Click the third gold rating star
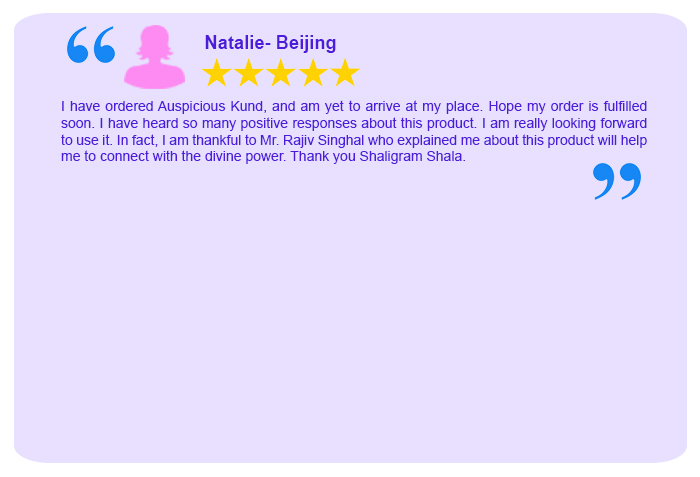 (x=281, y=72)
